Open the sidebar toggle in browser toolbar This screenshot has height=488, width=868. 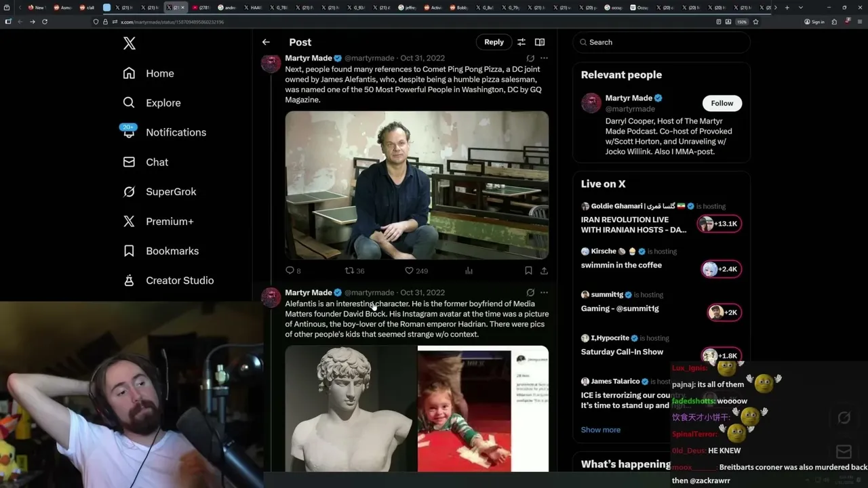(x=8, y=22)
